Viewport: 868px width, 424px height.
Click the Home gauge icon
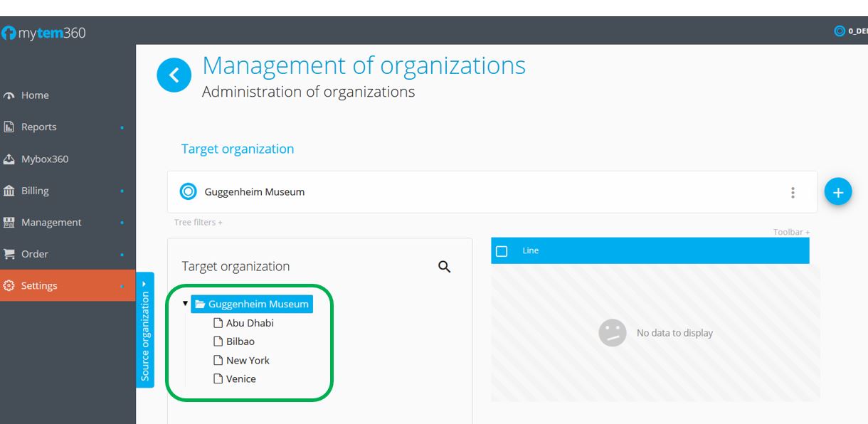point(9,95)
